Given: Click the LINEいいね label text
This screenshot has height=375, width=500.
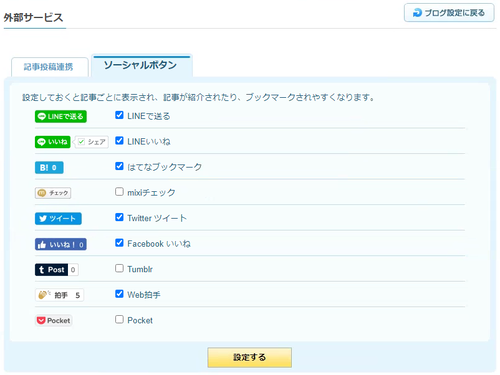Looking at the screenshot, I should tap(149, 141).
